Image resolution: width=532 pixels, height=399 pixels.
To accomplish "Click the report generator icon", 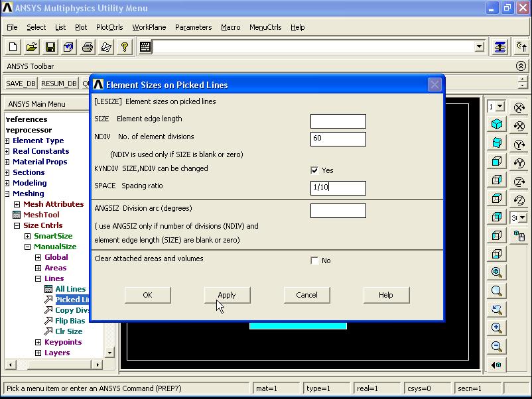I will [x=106, y=47].
